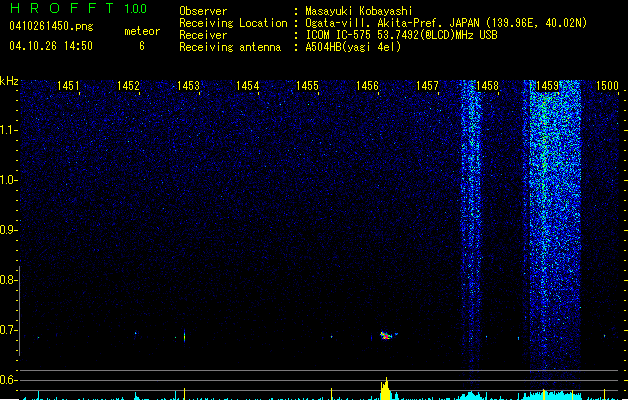Click the 1458 time axis label
Viewport: 629px width, 400px height.
pyautogui.click(x=487, y=86)
